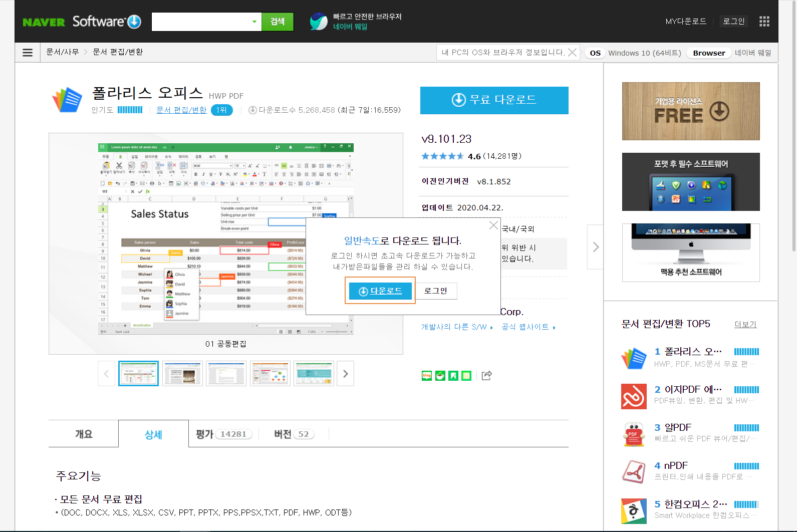Open the Hancom Office icon in TOP5

coord(634,511)
